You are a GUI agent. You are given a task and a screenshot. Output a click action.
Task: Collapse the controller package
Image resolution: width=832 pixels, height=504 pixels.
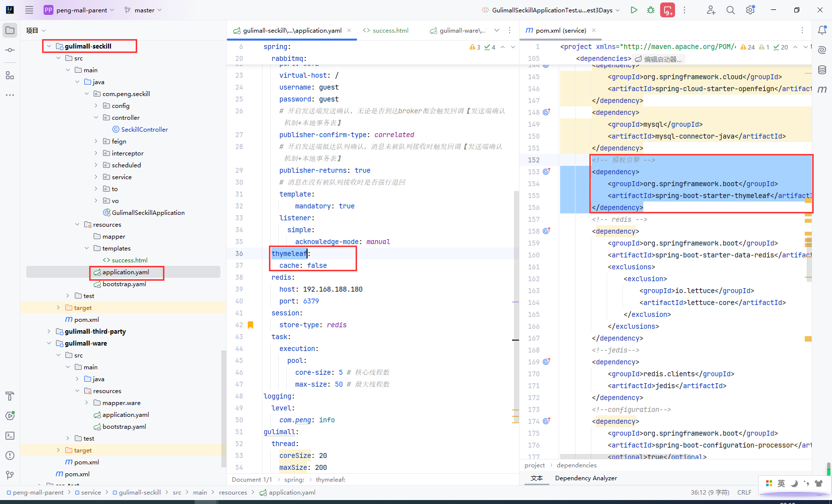pyautogui.click(x=96, y=117)
